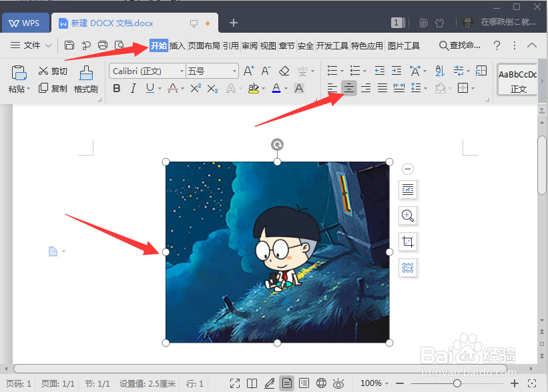
Task: Decrease font size with A- icon
Action: tap(266, 71)
